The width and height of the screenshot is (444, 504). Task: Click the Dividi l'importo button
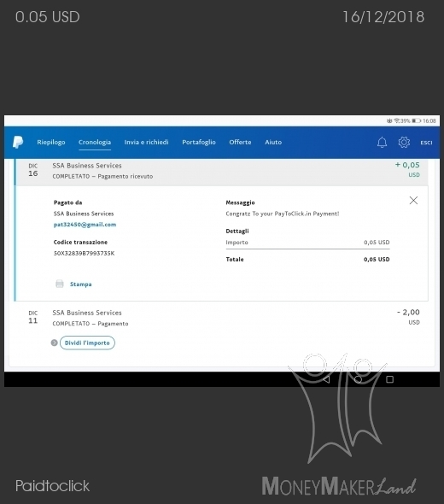click(x=87, y=343)
